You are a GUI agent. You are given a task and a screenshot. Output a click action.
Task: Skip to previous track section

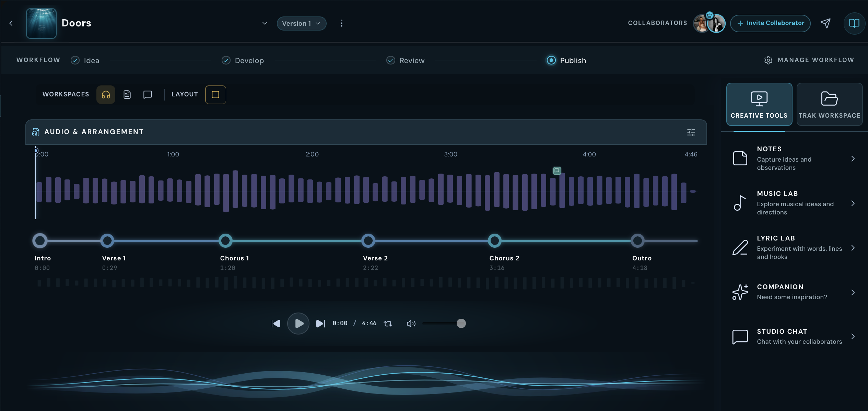276,324
